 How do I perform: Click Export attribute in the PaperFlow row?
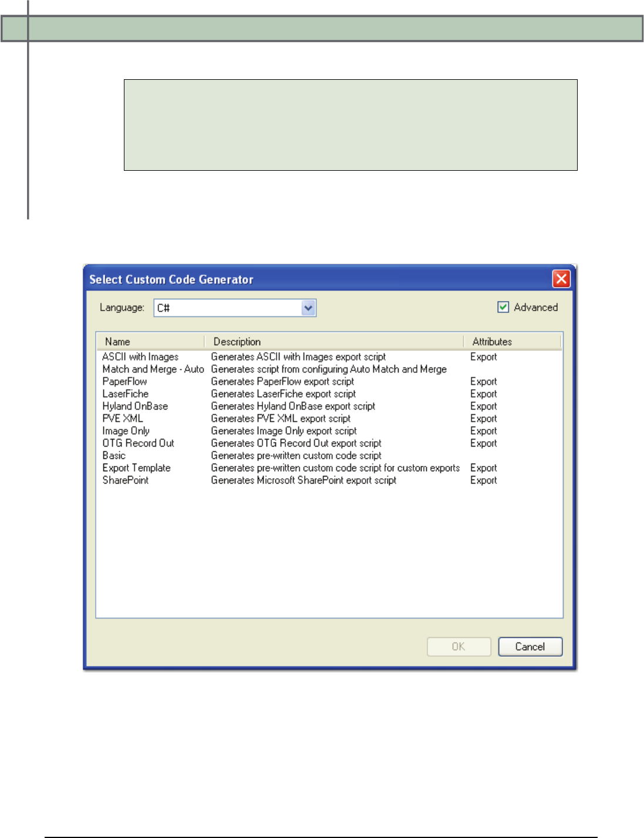click(484, 381)
